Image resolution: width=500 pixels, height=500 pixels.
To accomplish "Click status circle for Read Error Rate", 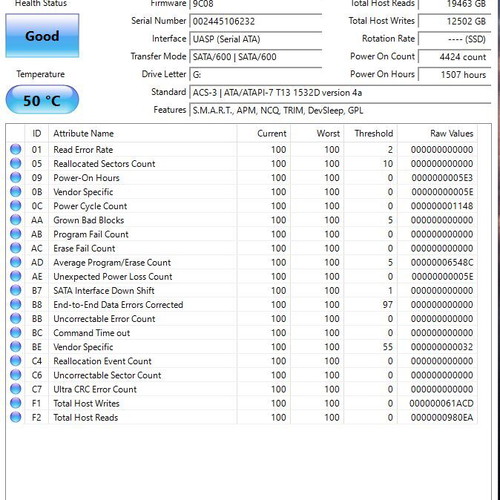I will tap(15, 149).
